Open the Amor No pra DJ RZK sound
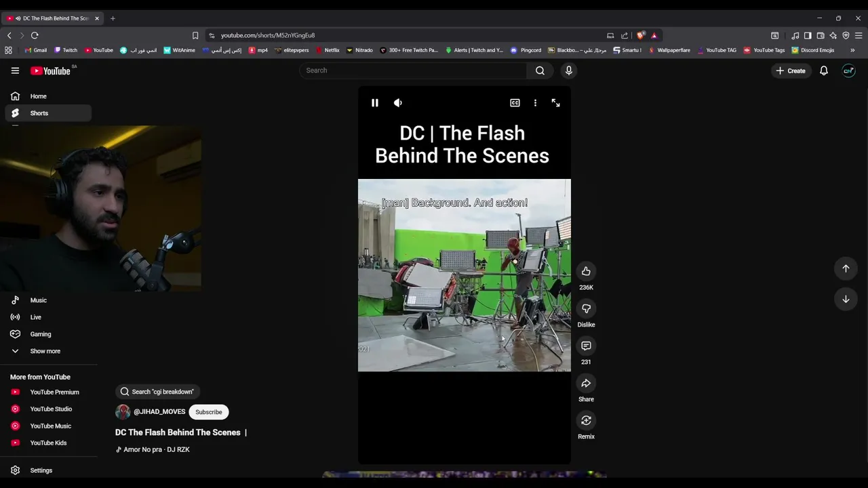This screenshot has height=488, width=868. pyautogui.click(x=153, y=449)
